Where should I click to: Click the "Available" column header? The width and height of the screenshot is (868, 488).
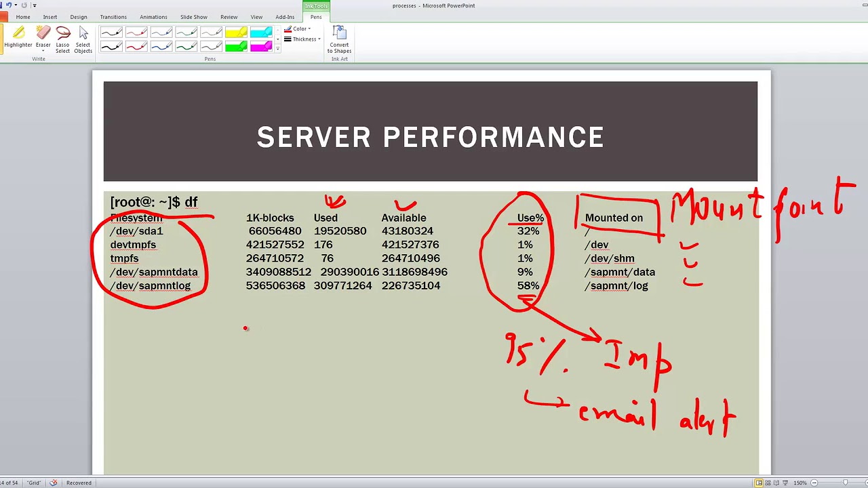pos(403,218)
